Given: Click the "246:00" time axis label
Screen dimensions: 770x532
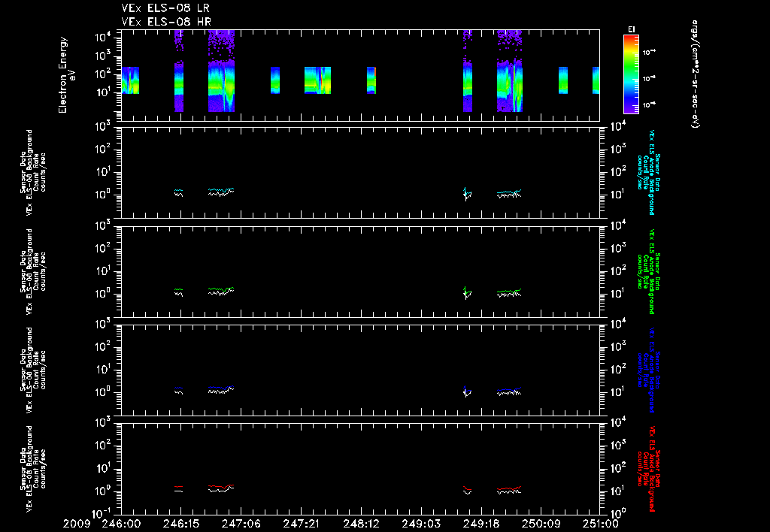Looking at the screenshot, I should pos(121,524).
